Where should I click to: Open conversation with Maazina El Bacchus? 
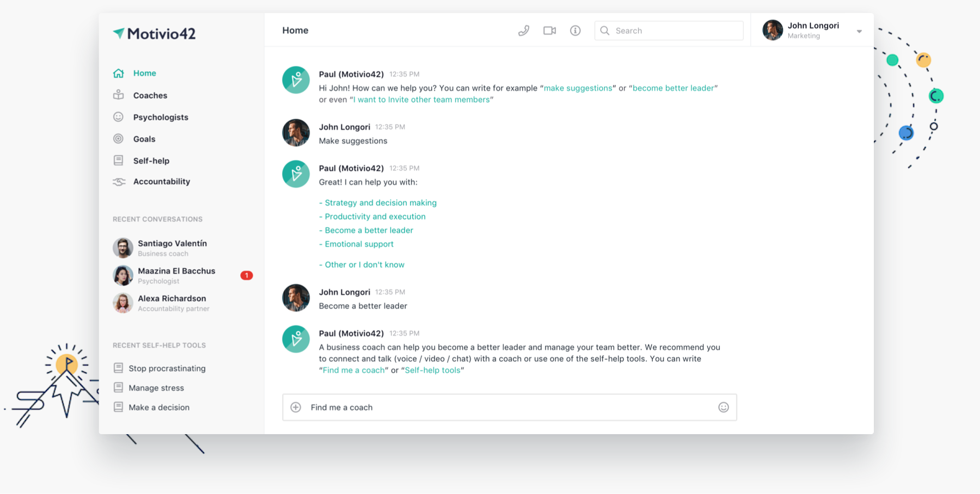175,275
